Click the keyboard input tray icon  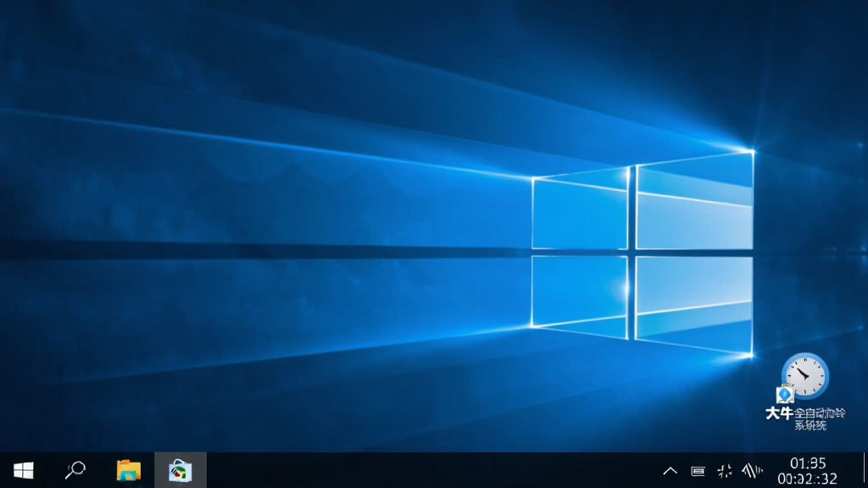pyautogui.click(x=698, y=471)
